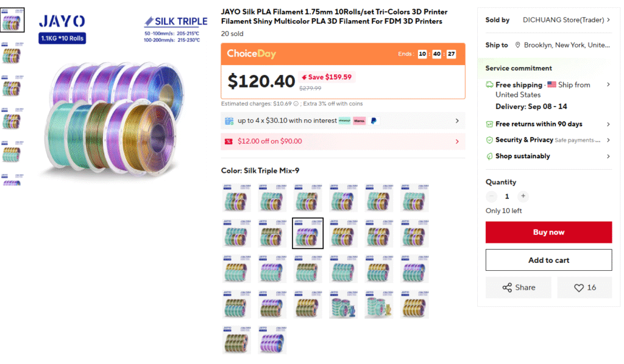The width and height of the screenshot is (624, 364).
Task: Click the info icon beside estimated charges
Action: click(x=296, y=103)
